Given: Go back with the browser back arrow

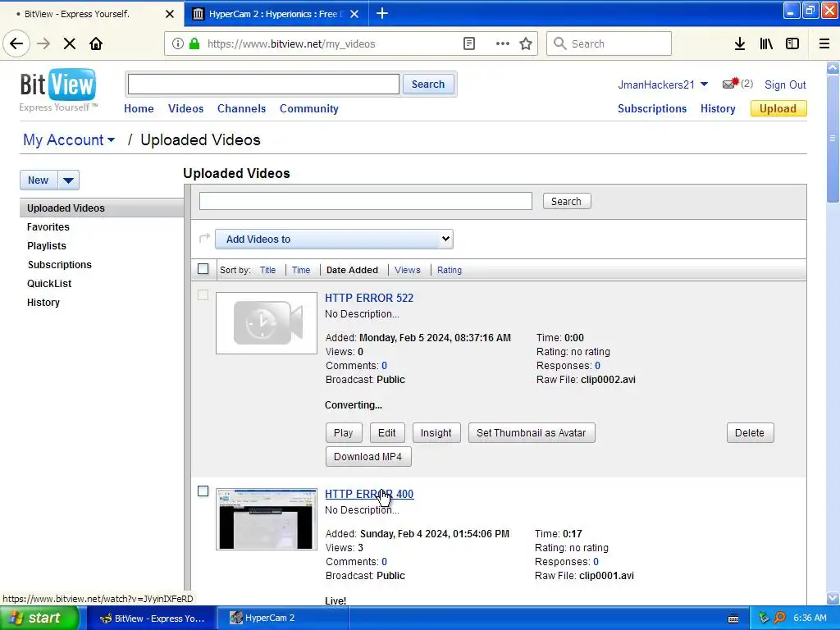Looking at the screenshot, I should (16, 43).
